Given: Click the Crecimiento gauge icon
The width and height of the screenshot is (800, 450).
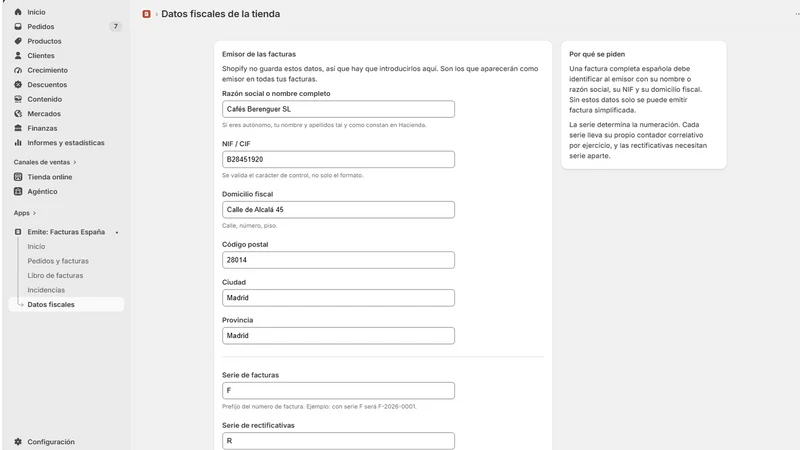Looking at the screenshot, I should click(x=18, y=70).
